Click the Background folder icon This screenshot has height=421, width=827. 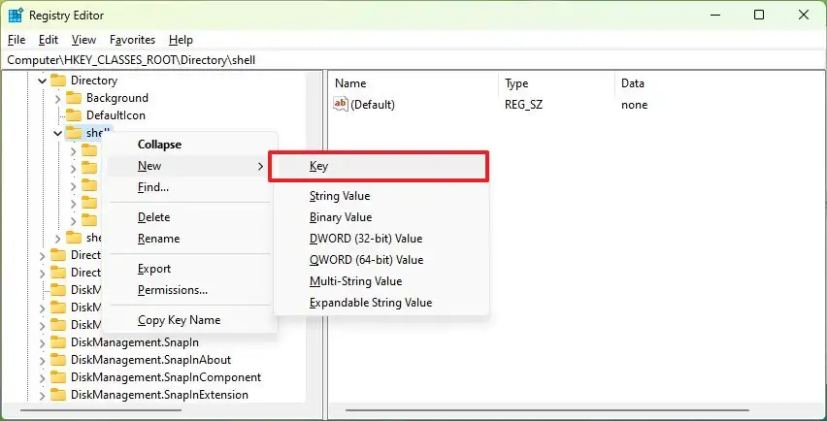pos(73,98)
